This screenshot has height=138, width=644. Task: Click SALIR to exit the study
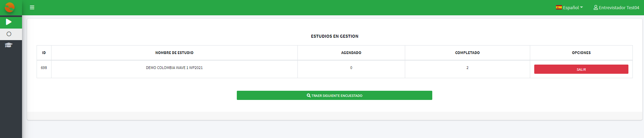coord(581,69)
